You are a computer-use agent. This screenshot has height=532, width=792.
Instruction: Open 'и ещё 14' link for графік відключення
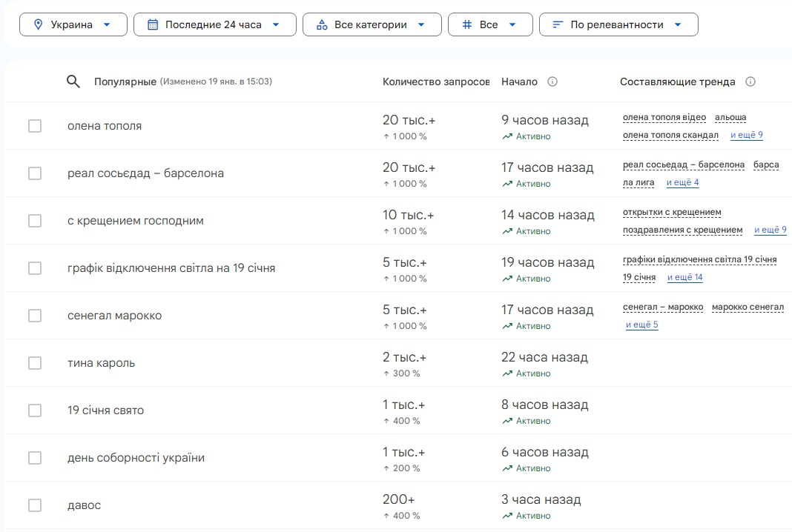pyautogui.click(x=684, y=277)
